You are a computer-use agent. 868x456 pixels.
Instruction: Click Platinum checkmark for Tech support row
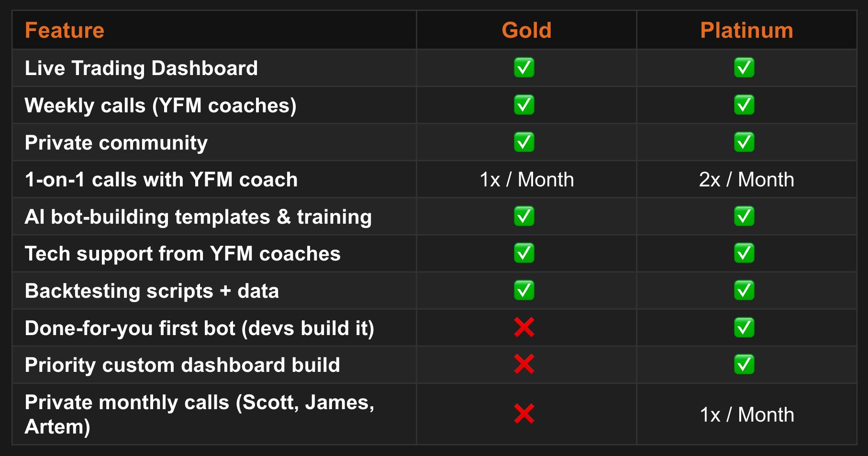coord(744,253)
